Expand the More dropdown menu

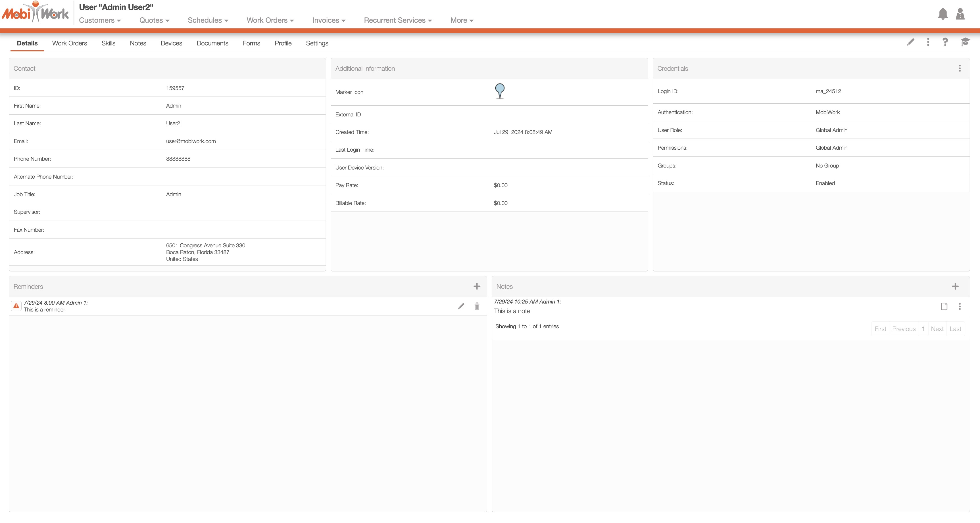tap(462, 20)
